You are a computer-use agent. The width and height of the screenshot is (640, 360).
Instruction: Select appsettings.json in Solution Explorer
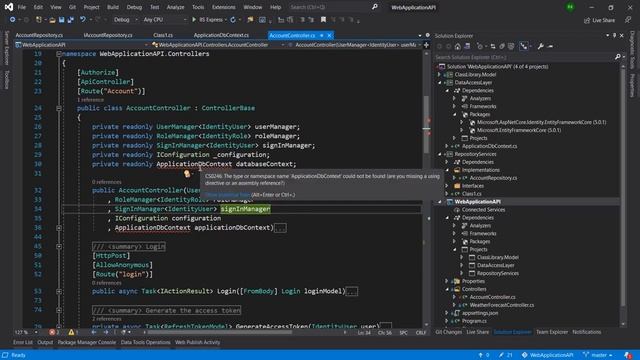coord(480,313)
